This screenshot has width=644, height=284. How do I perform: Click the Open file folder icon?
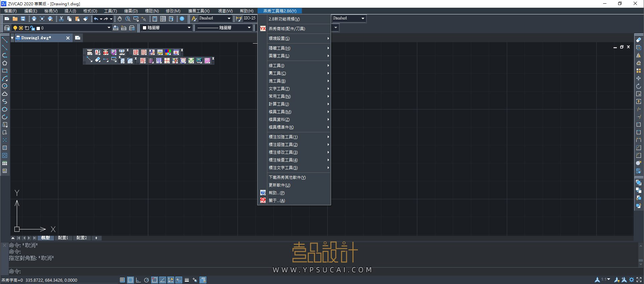15,19
